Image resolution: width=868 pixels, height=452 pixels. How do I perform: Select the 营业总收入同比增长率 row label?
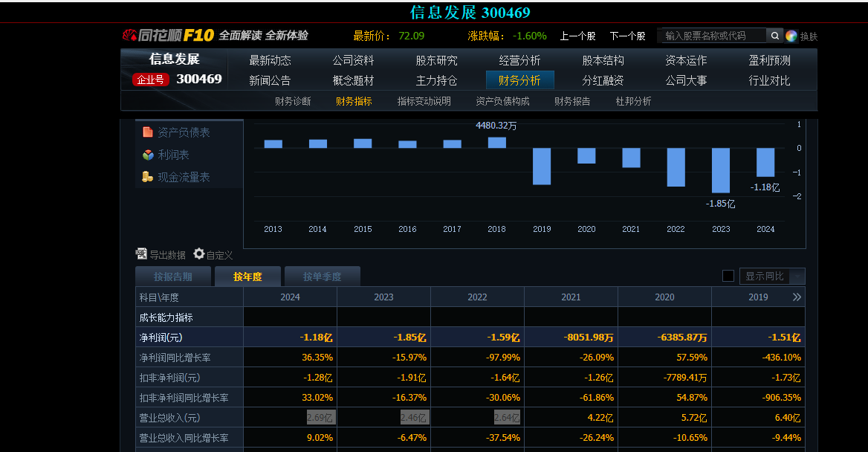184,438
